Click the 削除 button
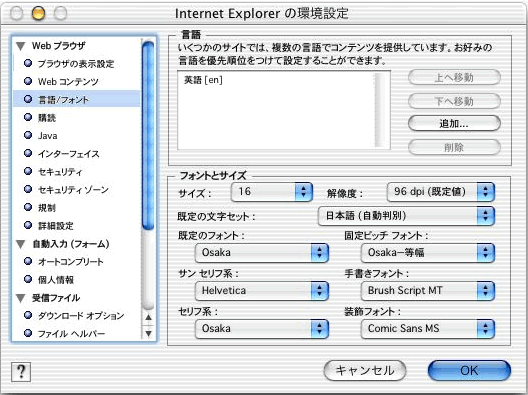The image size is (528, 395). pyautogui.click(x=454, y=147)
